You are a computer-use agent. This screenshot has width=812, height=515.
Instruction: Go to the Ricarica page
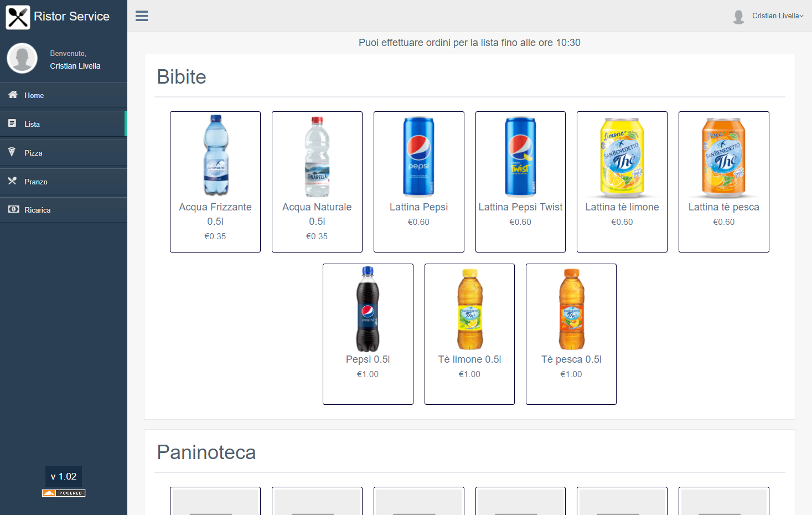(x=38, y=210)
